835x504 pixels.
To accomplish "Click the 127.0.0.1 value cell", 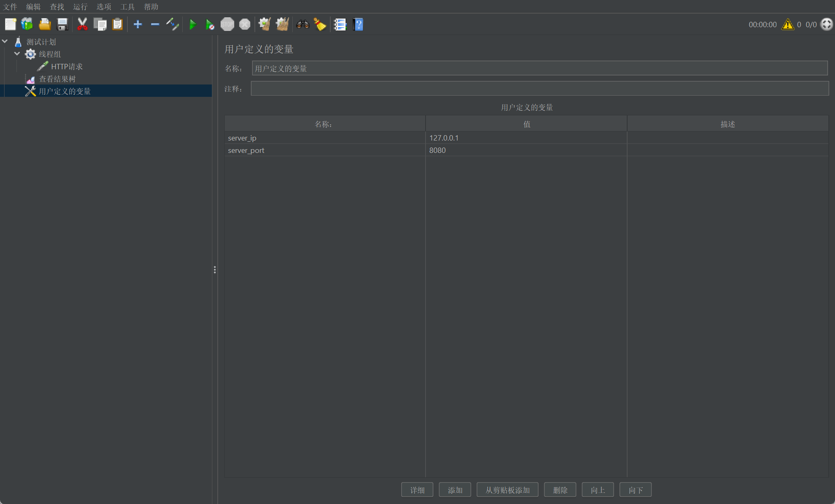I will [526, 138].
